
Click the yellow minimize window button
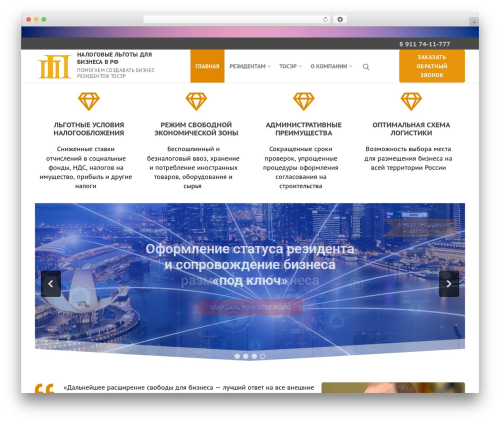(x=36, y=20)
